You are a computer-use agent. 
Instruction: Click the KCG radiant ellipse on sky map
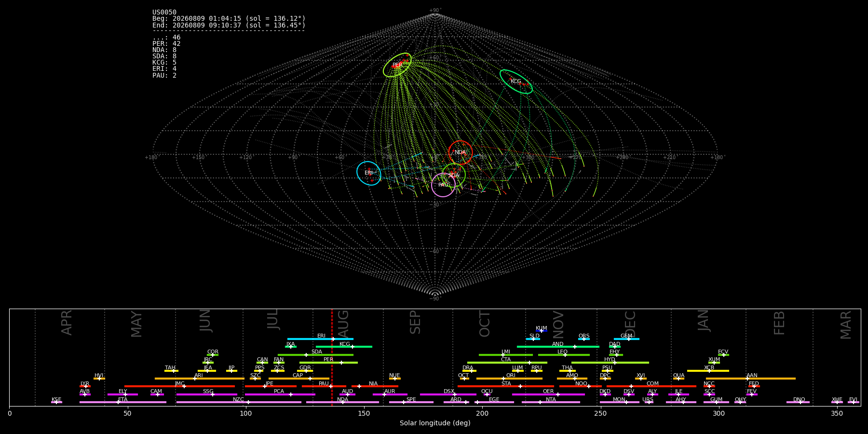(516, 81)
